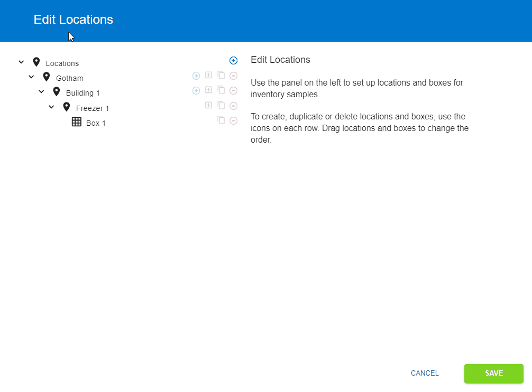The height and width of the screenshot is (392, 532).
Task: Delete the Gotham location
Action: (x=233, y=76)
